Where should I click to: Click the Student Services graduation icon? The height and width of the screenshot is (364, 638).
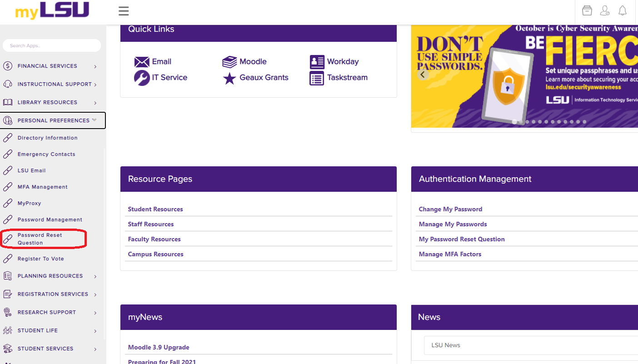click(8, 349)
